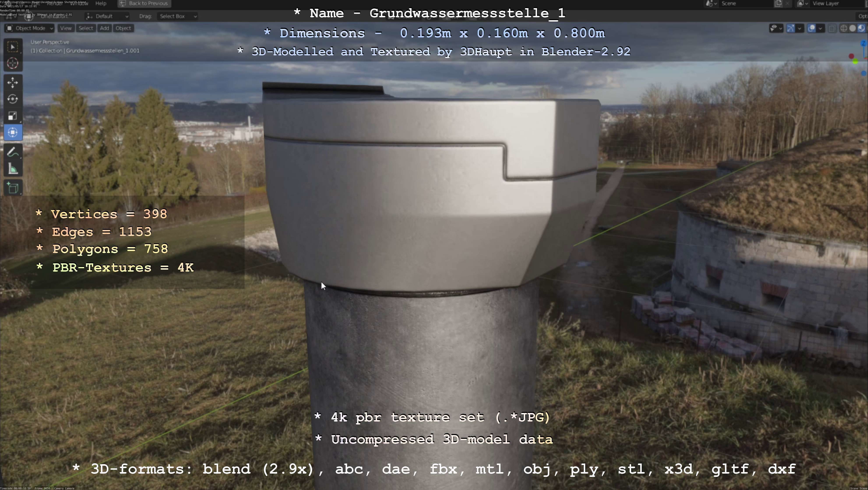Activate the Measure ruler tool

point(13,168)
